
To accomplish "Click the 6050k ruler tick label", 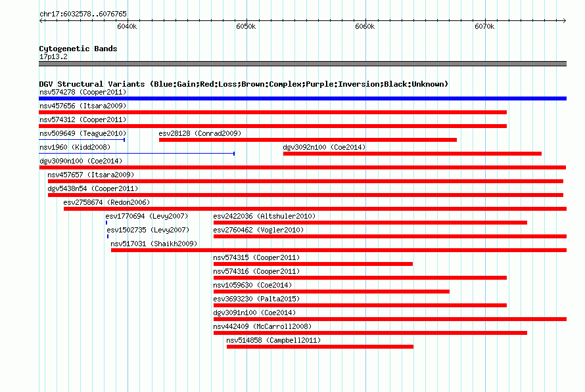I will (x=246, y=26).
